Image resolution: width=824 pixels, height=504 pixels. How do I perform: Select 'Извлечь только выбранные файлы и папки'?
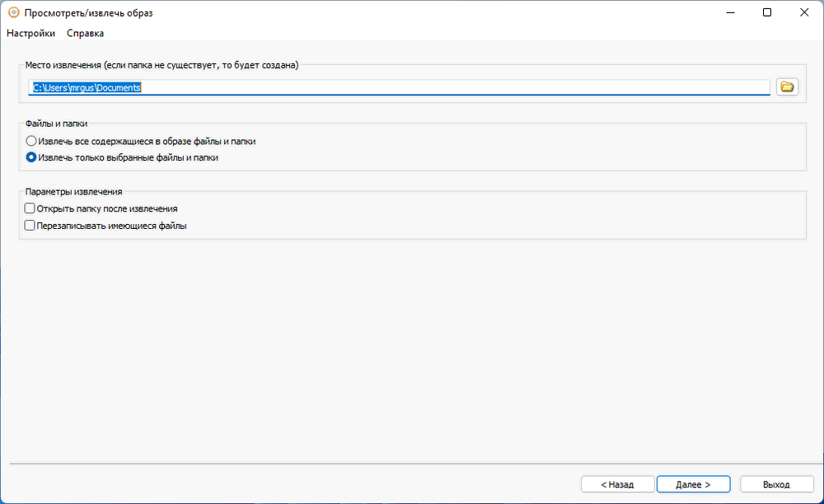pyautogui.click(x=31, y=156)
